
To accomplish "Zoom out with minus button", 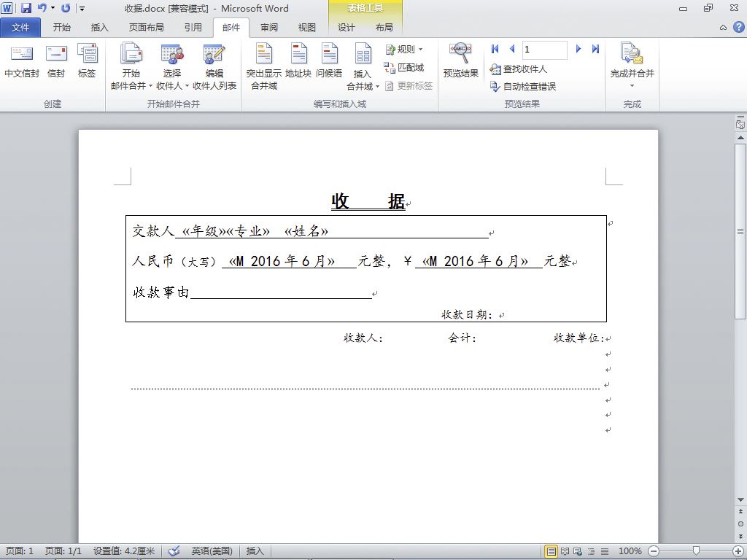I will coord(654,551).
